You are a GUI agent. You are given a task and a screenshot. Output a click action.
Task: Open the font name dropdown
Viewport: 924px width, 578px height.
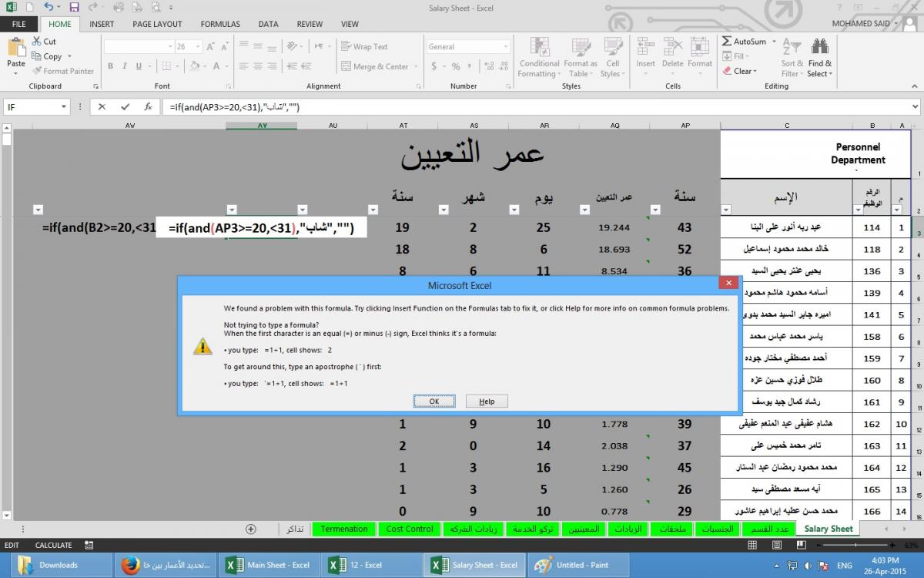point(169,46)
